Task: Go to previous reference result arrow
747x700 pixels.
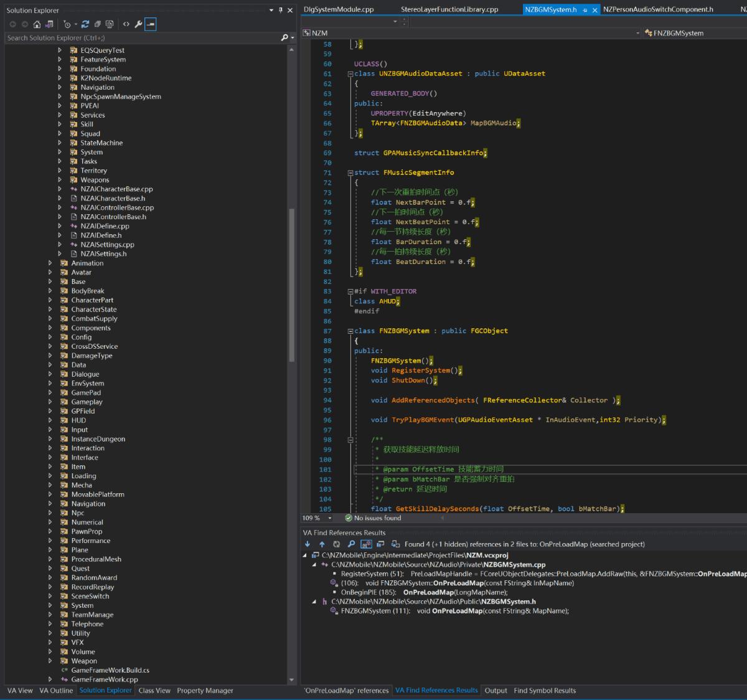Action: [322, 544]
